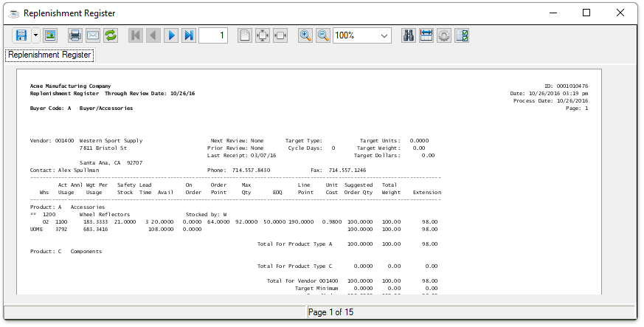Click the page number input field
The image size is (644, 327).
tap(213, 35)
